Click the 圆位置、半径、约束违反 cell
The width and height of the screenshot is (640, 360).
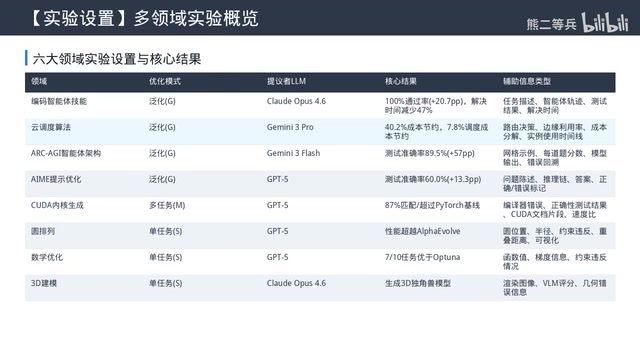pos(555,236)
